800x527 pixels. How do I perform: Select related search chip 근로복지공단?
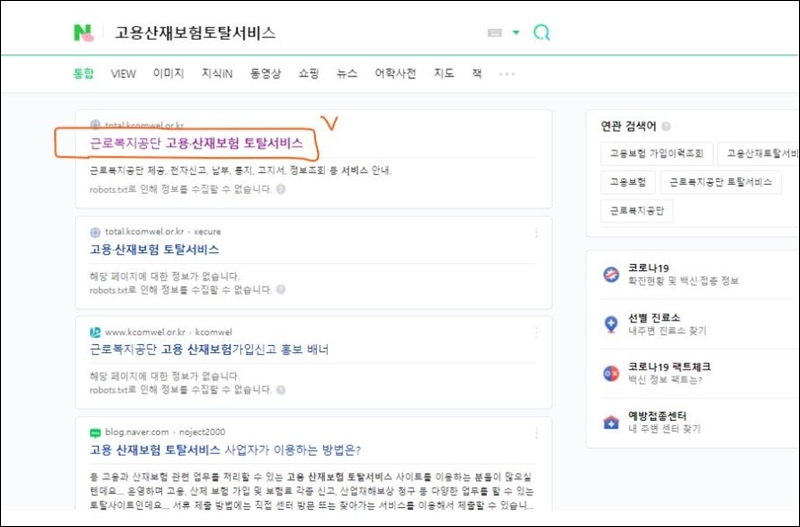coord(637,211)
